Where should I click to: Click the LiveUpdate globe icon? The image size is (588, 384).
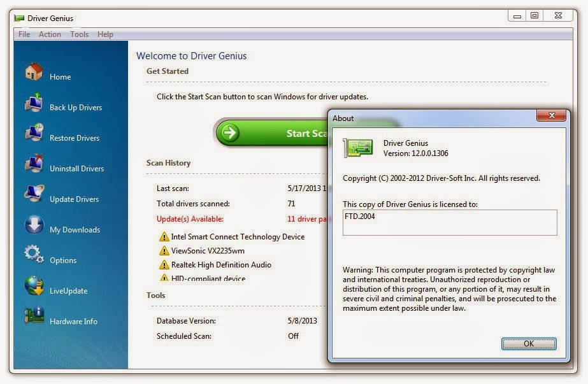click(34, 285)
